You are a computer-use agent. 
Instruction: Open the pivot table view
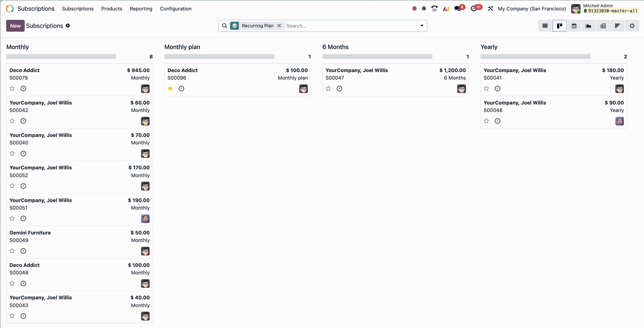coord(603,26)
